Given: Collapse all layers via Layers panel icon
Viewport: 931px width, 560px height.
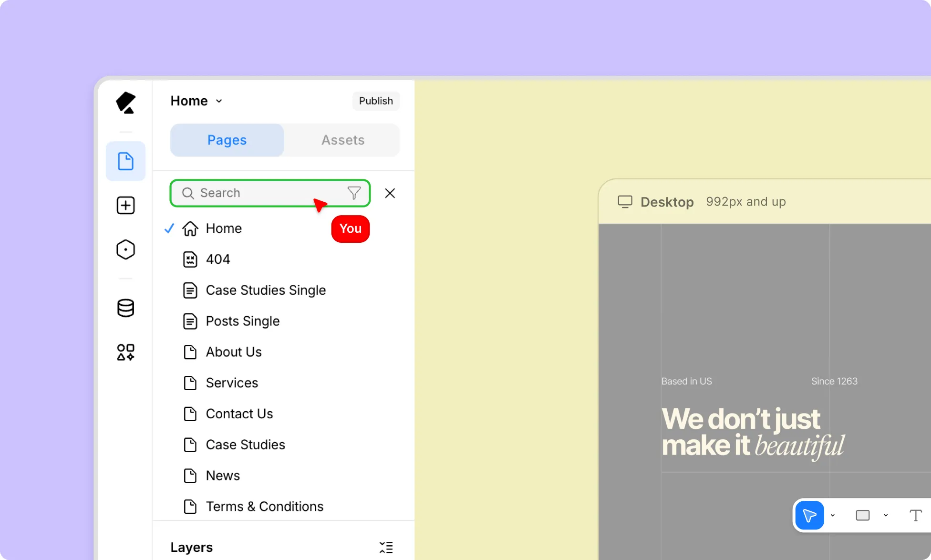Looking at the screenshot, I should click(386, 548).
